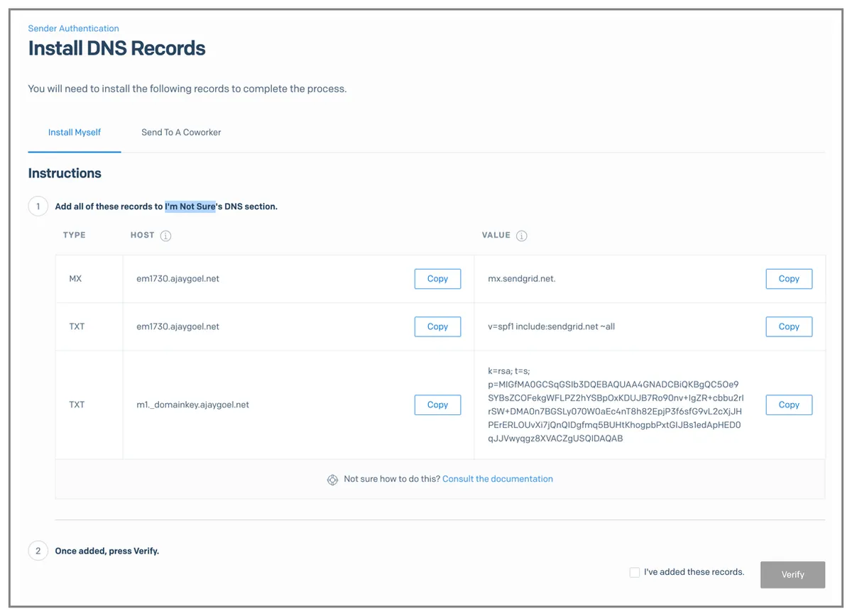Copy the k=rsa DKIM key value
This screenshot has height=616, width=852.
point(789,405)
